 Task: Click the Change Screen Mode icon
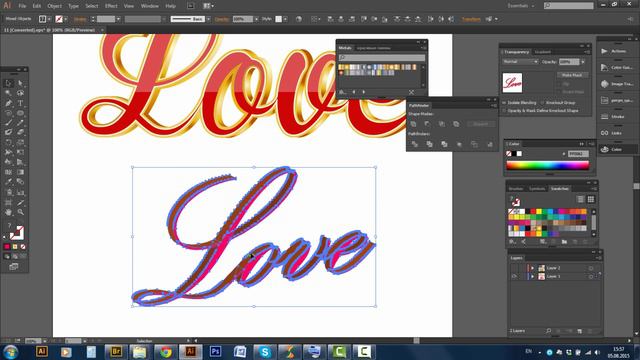pyautogui.click(x=14, y=267)
